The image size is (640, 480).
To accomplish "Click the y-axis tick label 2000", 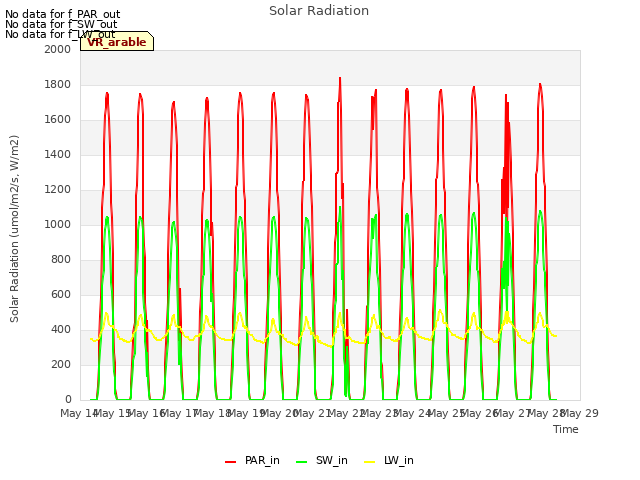I will click(58, 49).
